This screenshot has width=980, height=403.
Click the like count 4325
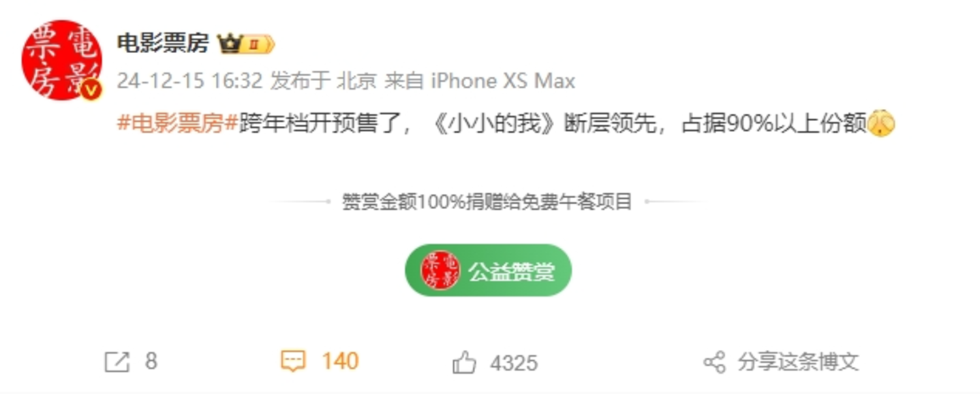[x=514, y=363]
